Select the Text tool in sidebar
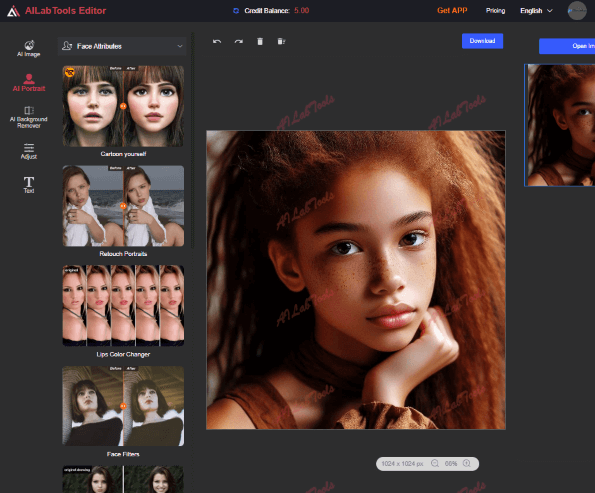 point(29,185)
